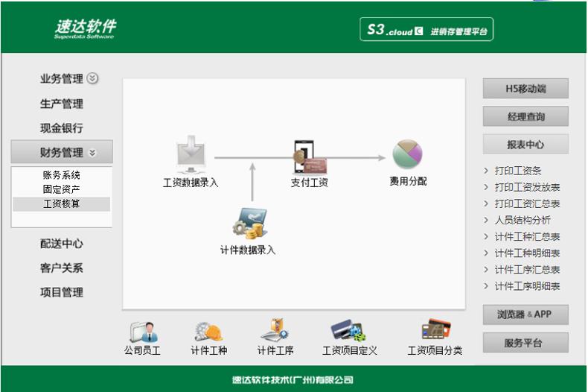Select 账务系统 submenu item
588x392 pixels.
(62, 175)
